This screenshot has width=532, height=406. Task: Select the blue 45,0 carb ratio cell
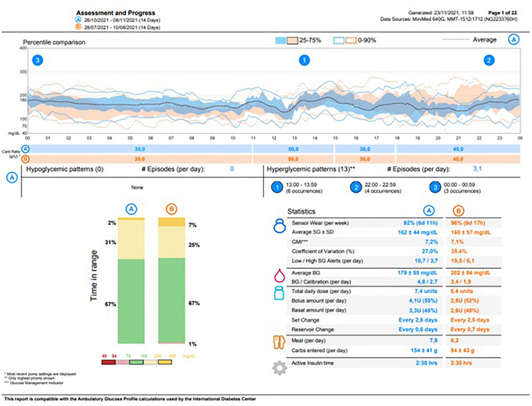point(458,149)
